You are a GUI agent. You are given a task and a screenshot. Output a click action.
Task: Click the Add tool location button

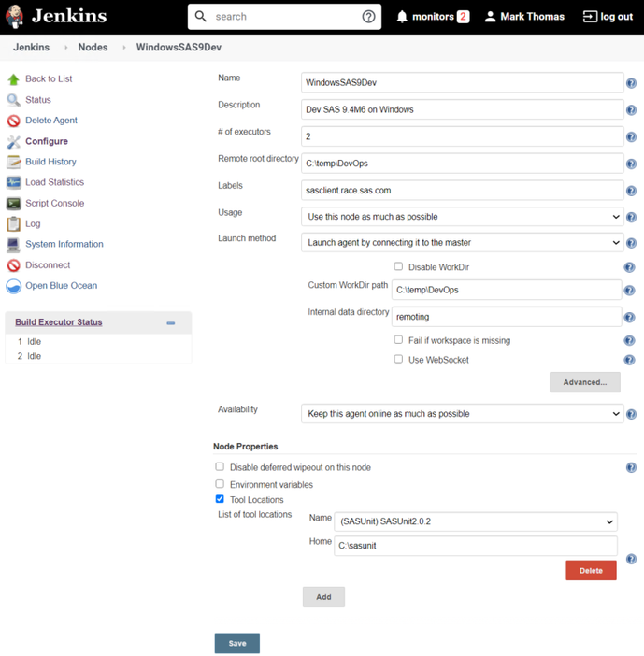(323, 597)
